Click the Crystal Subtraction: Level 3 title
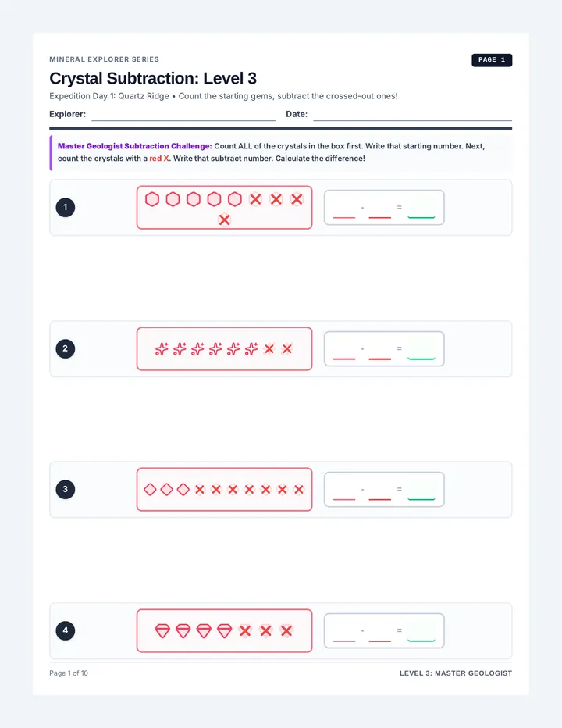Image resolution: width=562 pixels, height=728 pixels. pos(153,78)
